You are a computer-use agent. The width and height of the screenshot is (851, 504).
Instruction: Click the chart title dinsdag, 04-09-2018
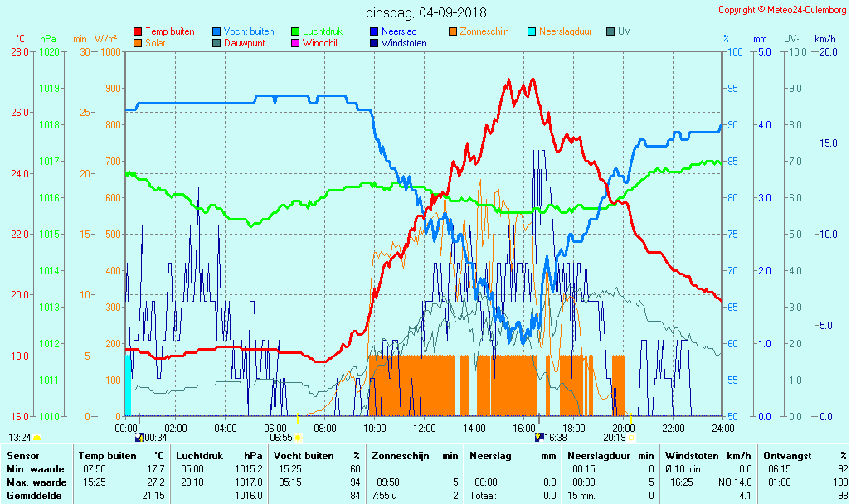tap(426, 12)
